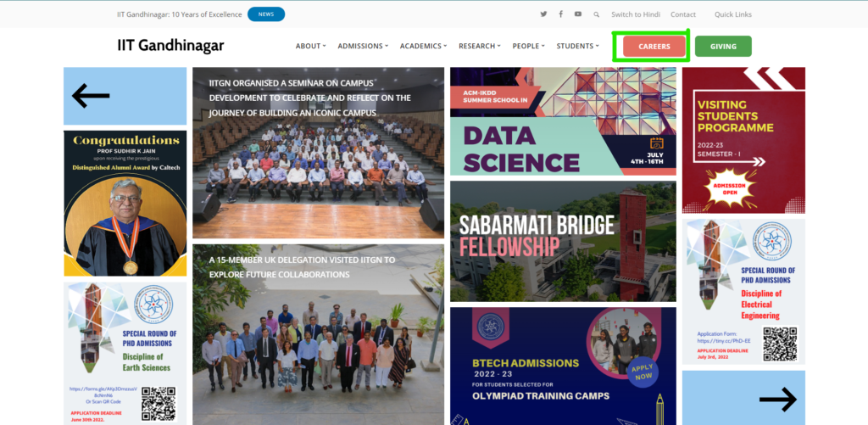This screenshot has width=868, height=425.
Task: Click the green Giving button
Action: (723, 47)
